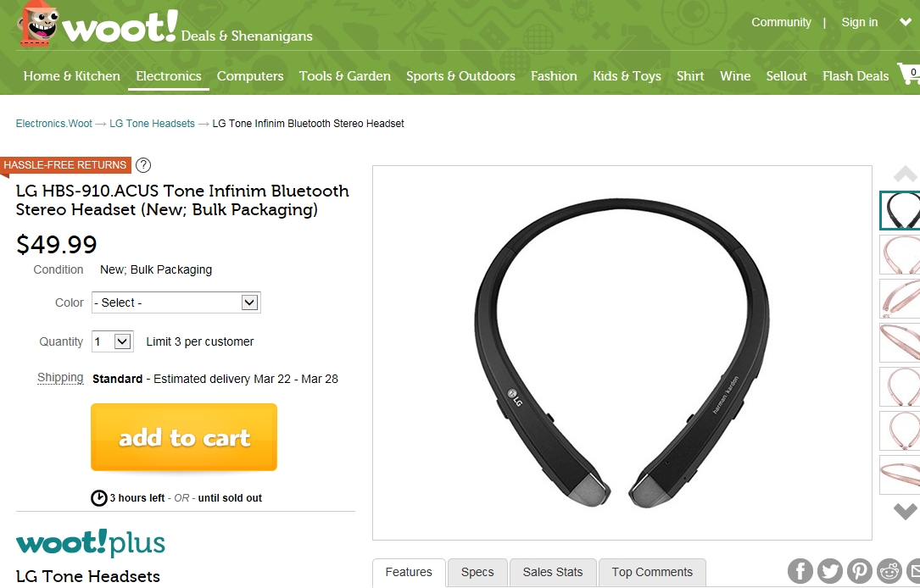
Task: Select the black headset thumbnail
Action: (x=900, y=210)
